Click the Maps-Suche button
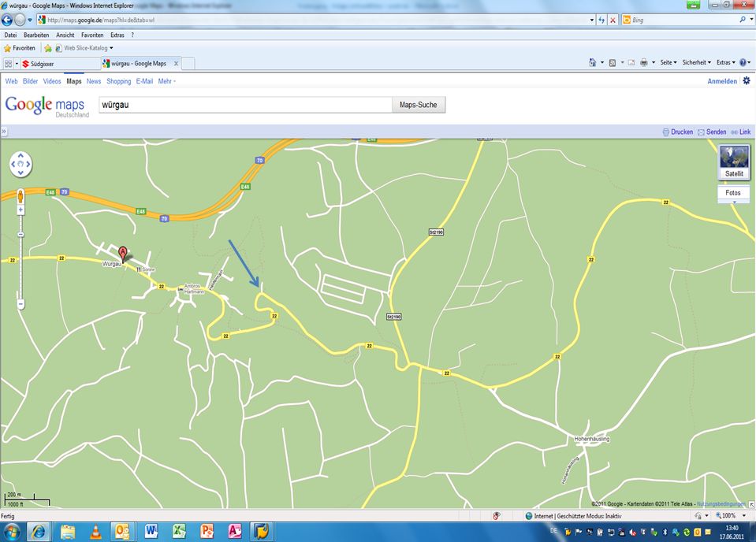The image size is (756, 542). pyautogui.click(x=418, y=105)
